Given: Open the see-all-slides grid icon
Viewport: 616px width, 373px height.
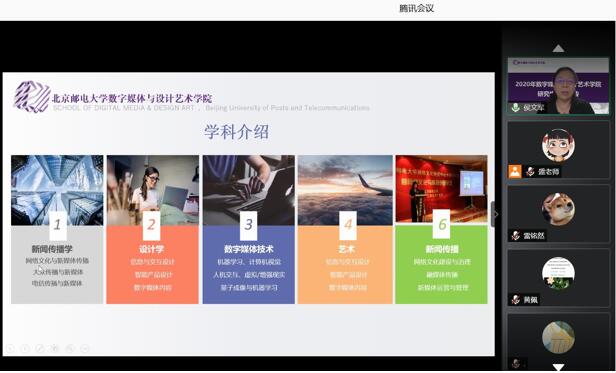Looking at the screenshot, I should point(55,348).
